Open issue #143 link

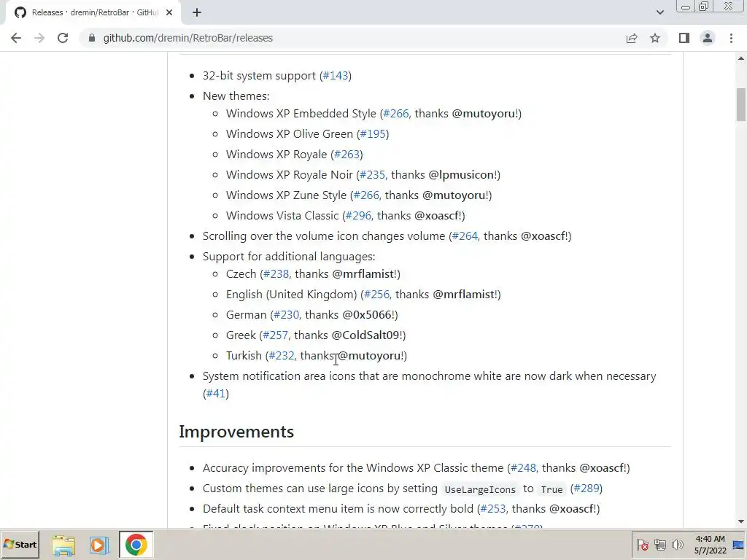(336, 76)
